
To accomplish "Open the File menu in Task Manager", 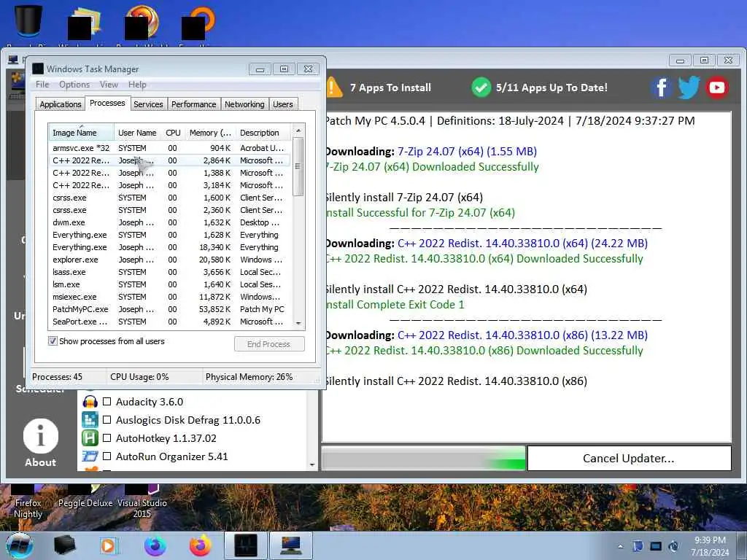I will coord(42,85).
